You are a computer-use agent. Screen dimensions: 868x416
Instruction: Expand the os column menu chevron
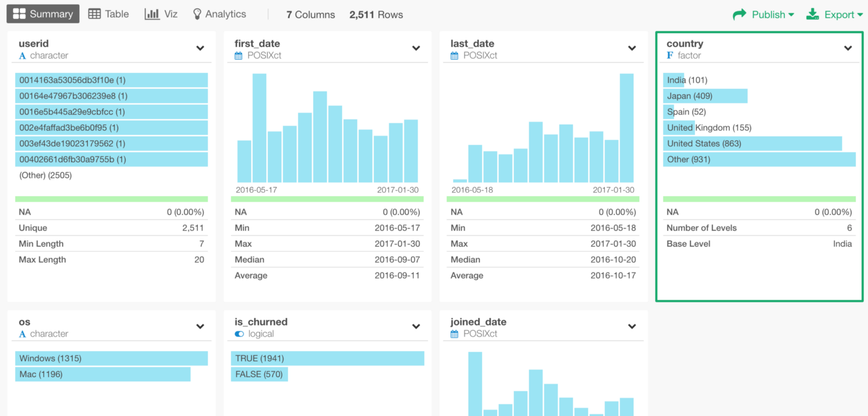click(x=200, y=327)
